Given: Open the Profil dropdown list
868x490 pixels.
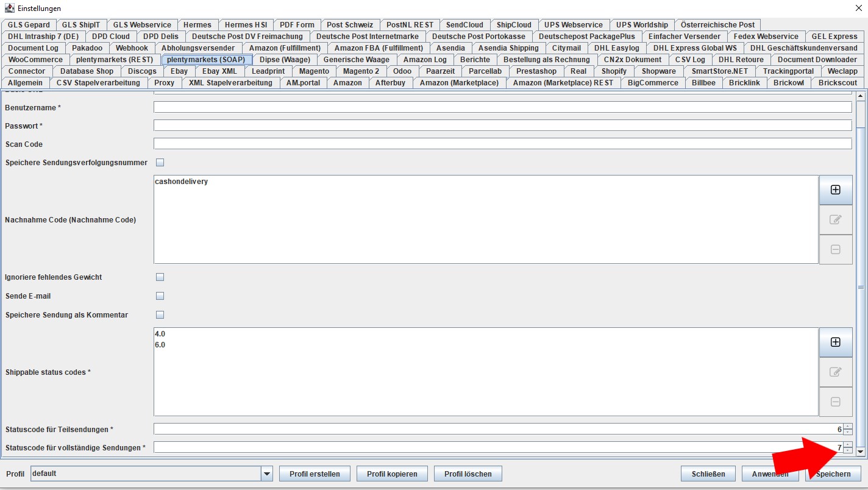Looking at the screenshot, I should pos(266,474).
